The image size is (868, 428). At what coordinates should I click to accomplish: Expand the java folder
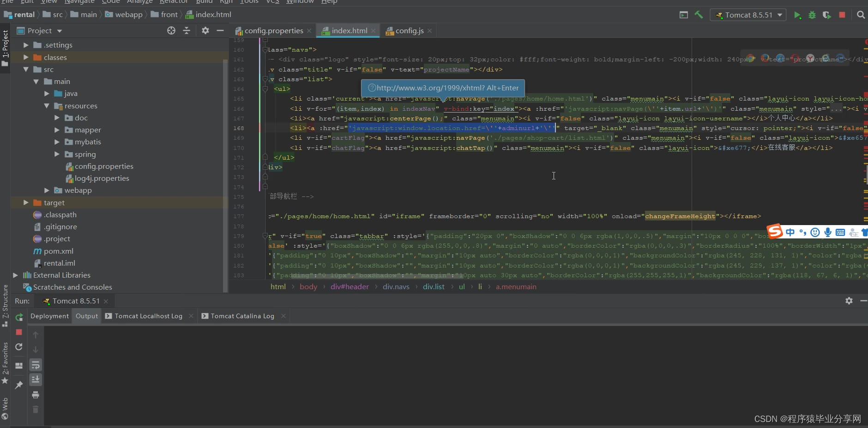(x=47, y=93)
